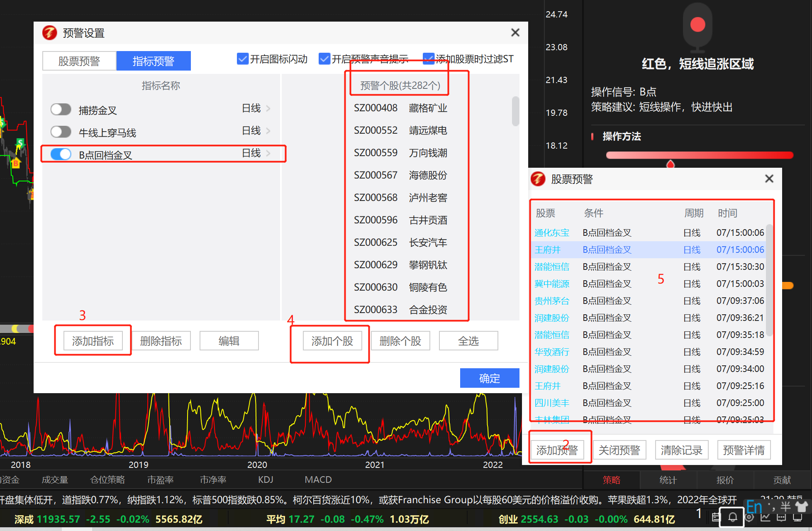812x531 pixels.
Task: Open the calendar icon in bottom status bar
Action: point(715,517)
